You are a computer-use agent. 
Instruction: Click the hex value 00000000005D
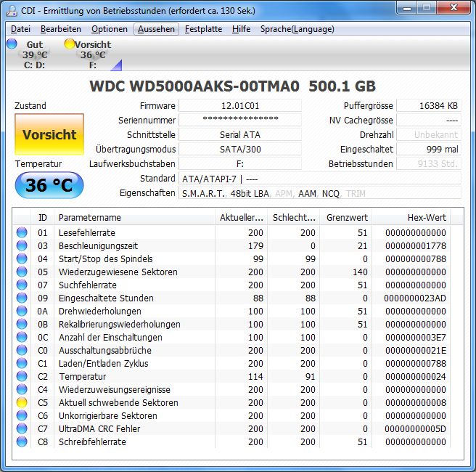416,428
